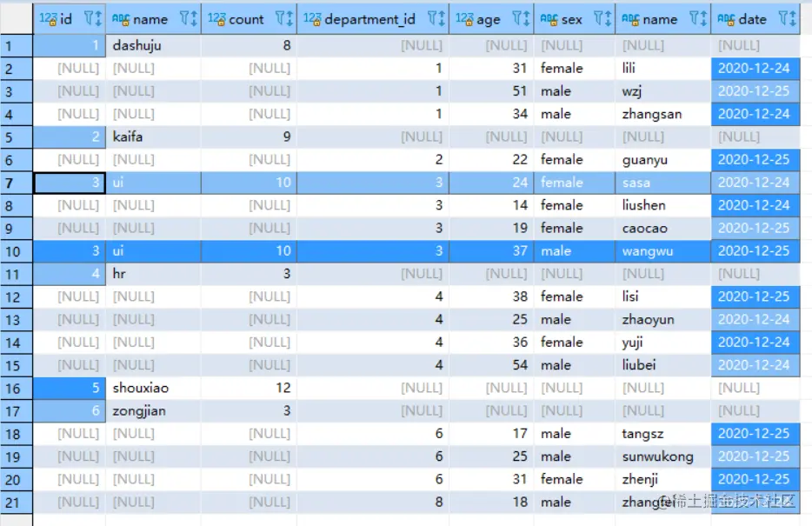Click the filter/sort icon of the name column beside id

click(x=189, y=19)
